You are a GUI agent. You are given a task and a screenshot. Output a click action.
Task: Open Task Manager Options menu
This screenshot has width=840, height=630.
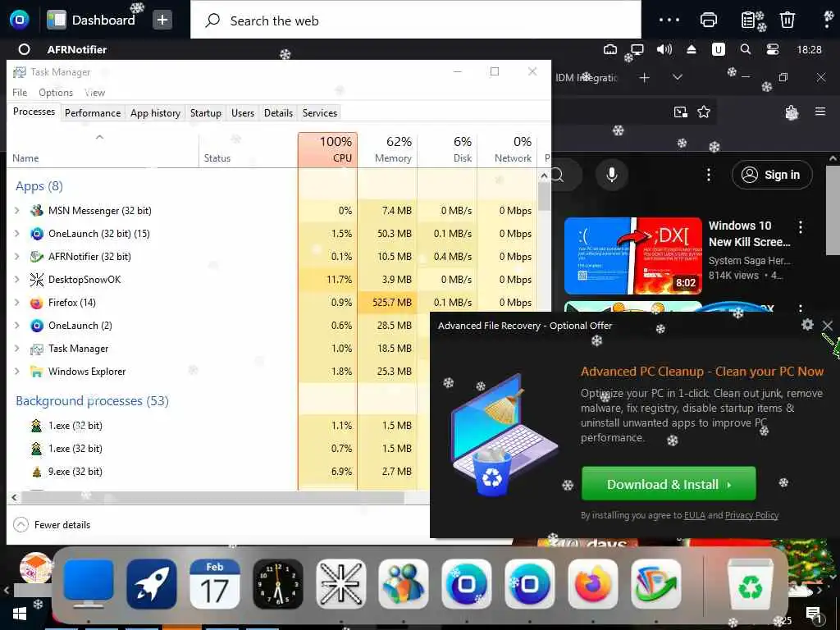[56, 93]
